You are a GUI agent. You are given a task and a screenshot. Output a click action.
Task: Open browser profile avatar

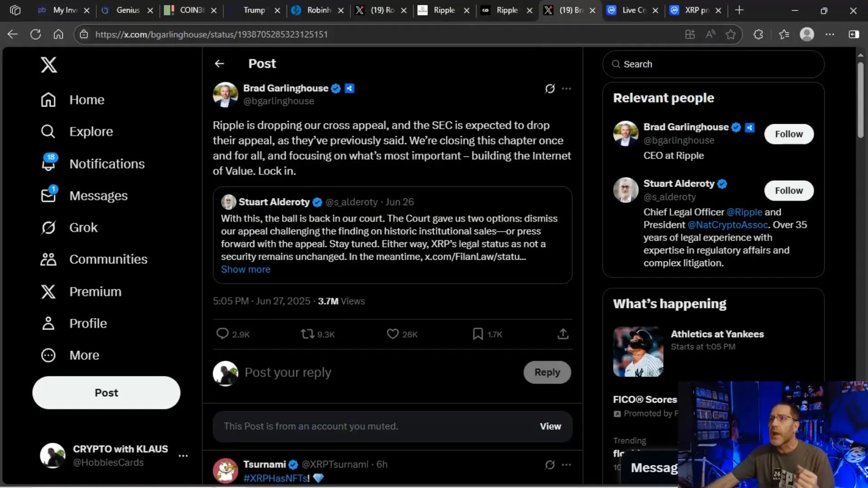click(807, 34)
